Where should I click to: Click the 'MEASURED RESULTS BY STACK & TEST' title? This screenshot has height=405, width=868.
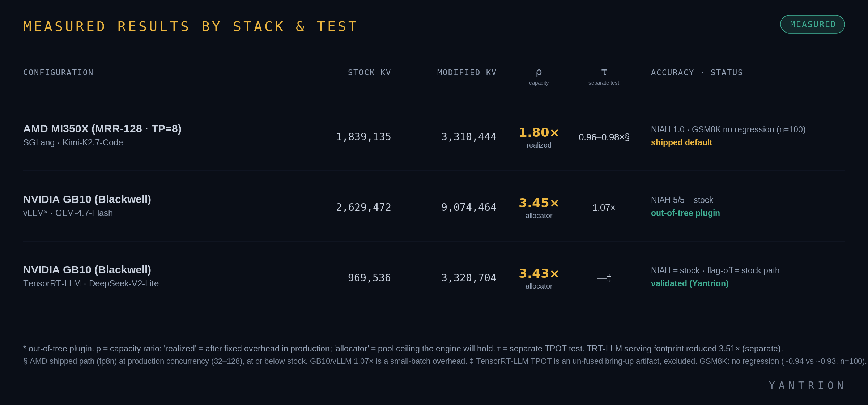191,26
